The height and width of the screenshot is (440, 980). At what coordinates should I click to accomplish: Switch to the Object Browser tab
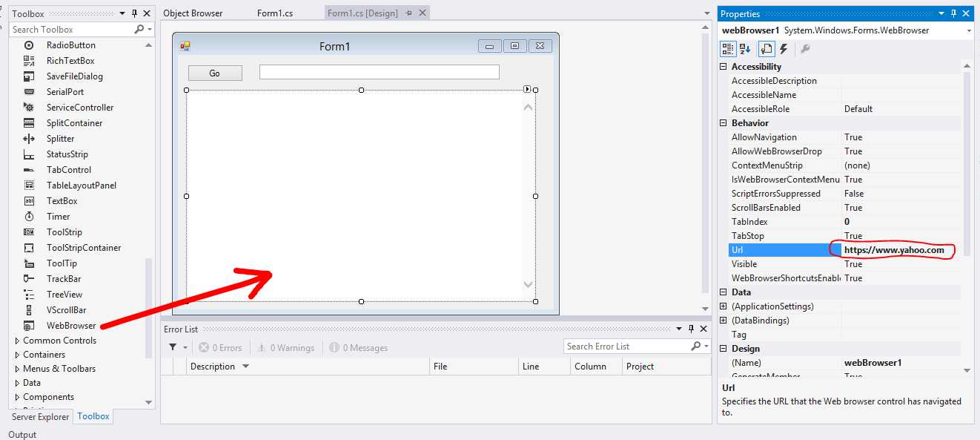point(196,13)
